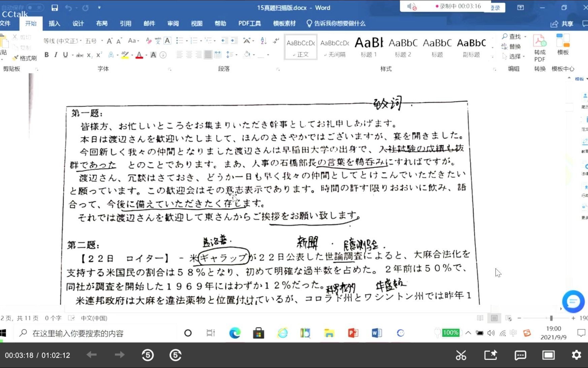
Task: Open the font name dropdown
Action: 81,41
